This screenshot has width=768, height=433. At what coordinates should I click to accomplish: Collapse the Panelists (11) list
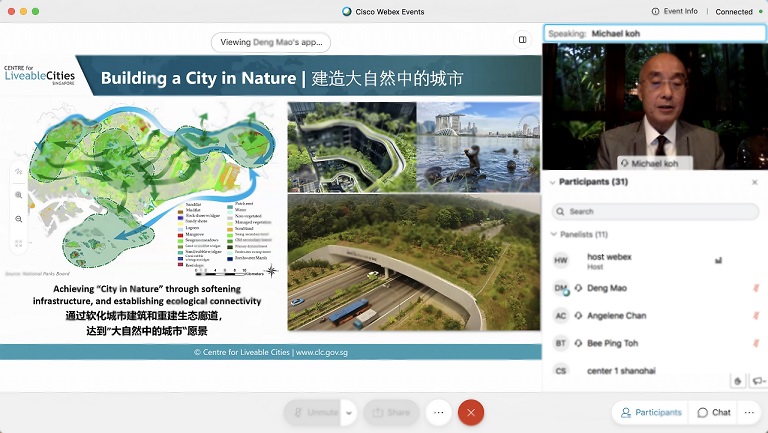tap(554, 234)
